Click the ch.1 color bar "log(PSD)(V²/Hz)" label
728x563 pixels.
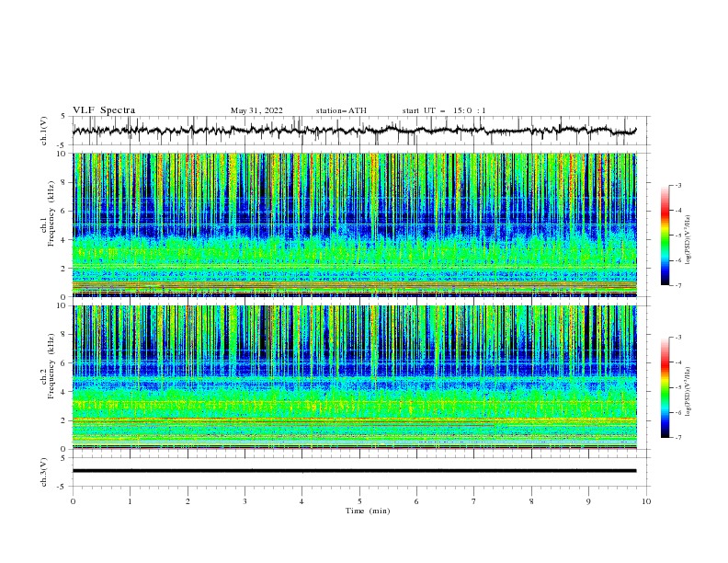pyautogui.click(x=688, y=240)
